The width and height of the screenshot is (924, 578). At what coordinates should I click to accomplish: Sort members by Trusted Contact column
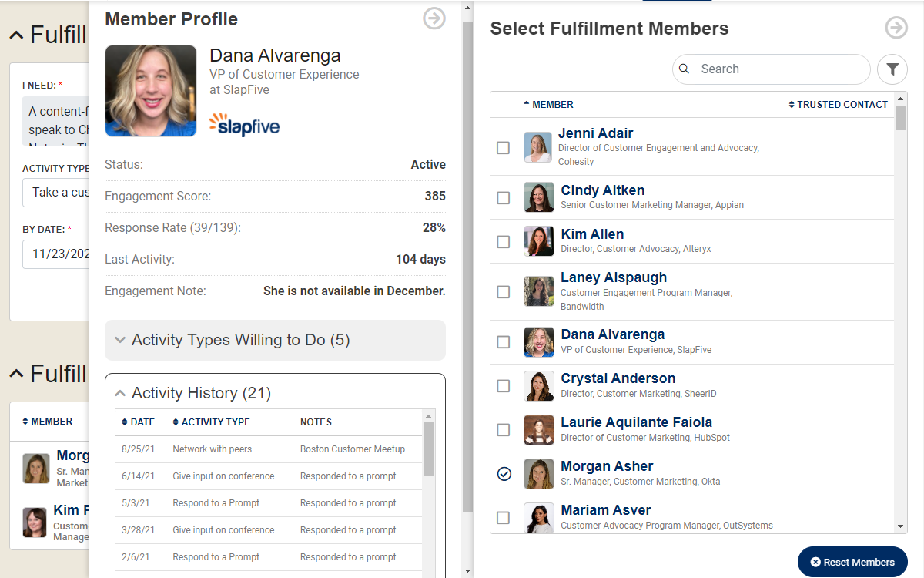click(x=838, y=105)
